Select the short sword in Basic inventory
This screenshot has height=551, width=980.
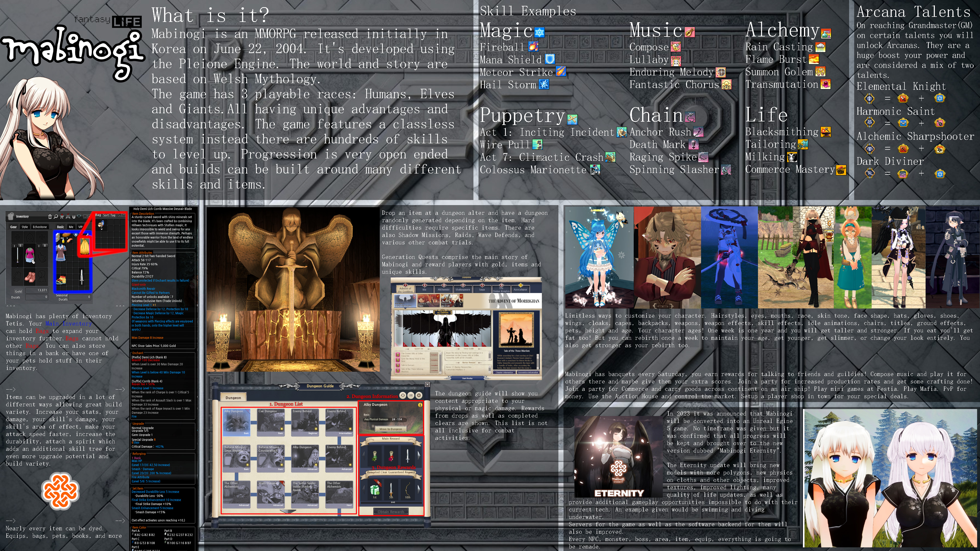pos(82,277)
